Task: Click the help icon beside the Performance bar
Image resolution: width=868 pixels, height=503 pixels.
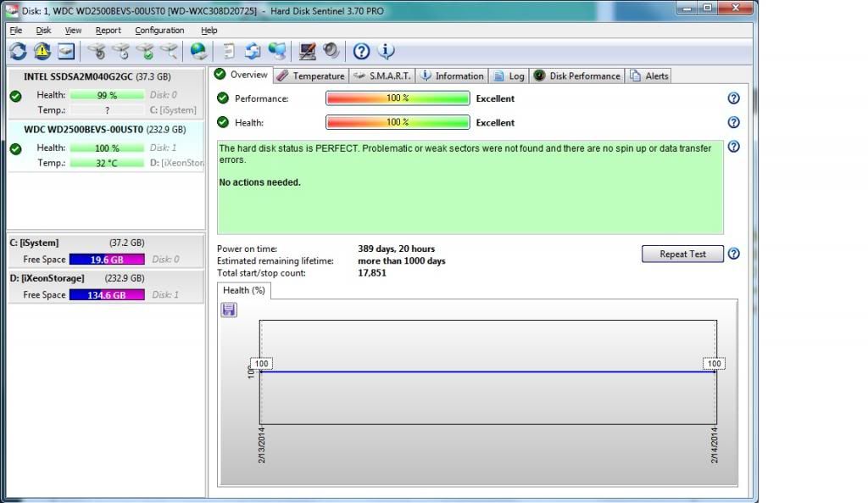Action: pyautogui.click(x=734, y=98)
